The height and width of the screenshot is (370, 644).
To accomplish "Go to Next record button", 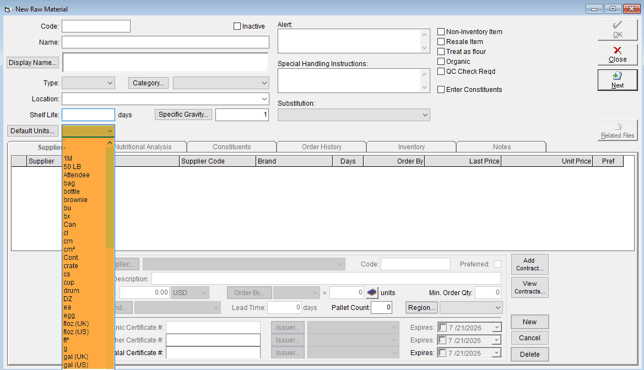I will (617, 80).
